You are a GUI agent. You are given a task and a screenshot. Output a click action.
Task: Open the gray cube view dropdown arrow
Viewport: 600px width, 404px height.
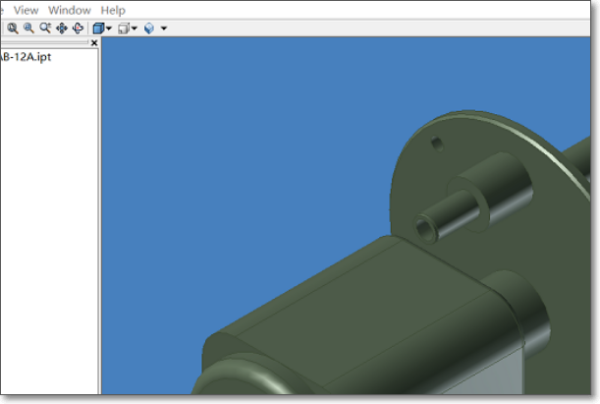click(x=134, y=28)
